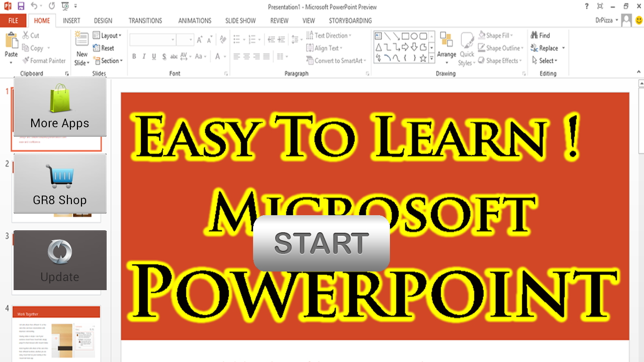The width and height of the screenshot is (644, 362).
Task: Switch to the DESIGN tab
Action: (103, 21)
